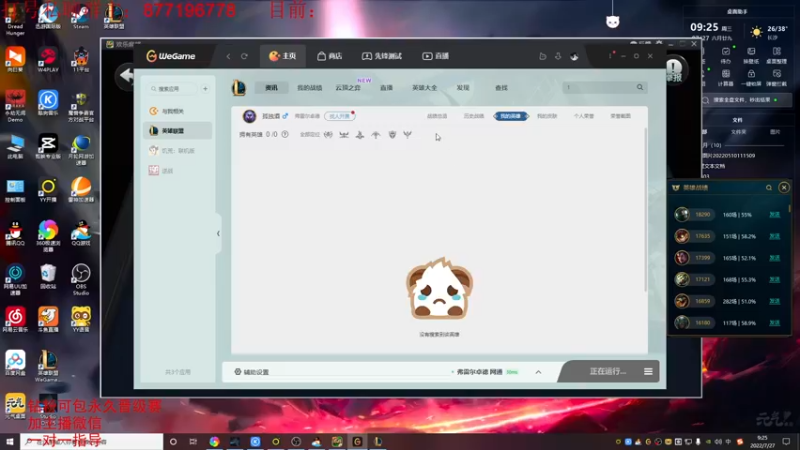Open the hamburger menu beside 正在运行
Image resolution: width=800 pixels, height=450 pixels.
click(648, 371)
